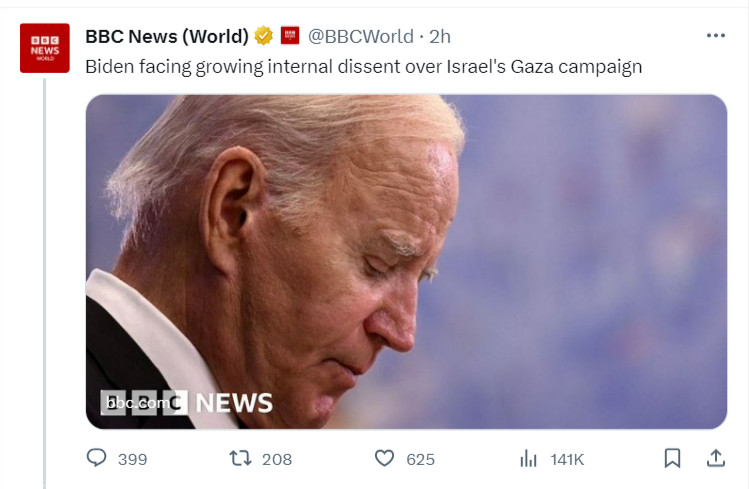The image size is (749, 489).
Task: Click the 208 reposts count
Action: [x=277, y=459]
